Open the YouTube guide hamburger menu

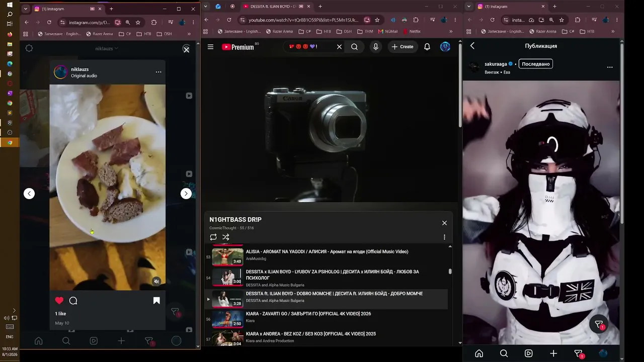(x=210, y=47)
